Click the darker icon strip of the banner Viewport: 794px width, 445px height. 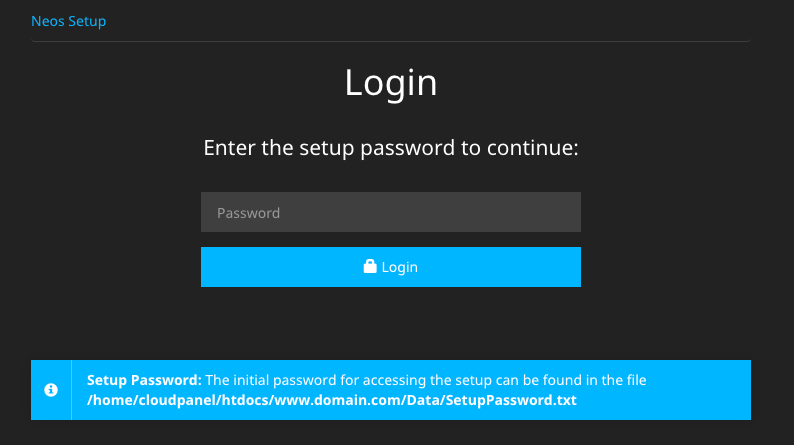coord(51,390)
